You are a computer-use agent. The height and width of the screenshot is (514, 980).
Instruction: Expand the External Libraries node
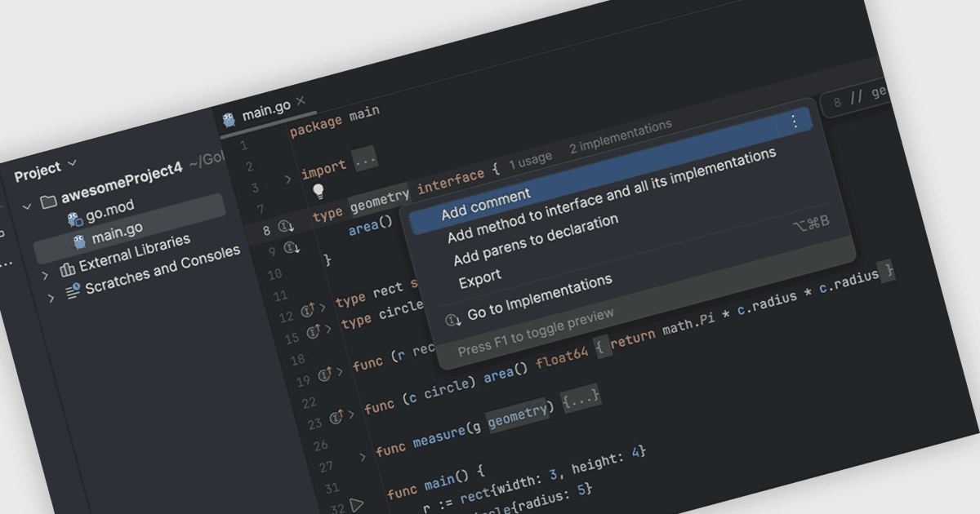45,276
